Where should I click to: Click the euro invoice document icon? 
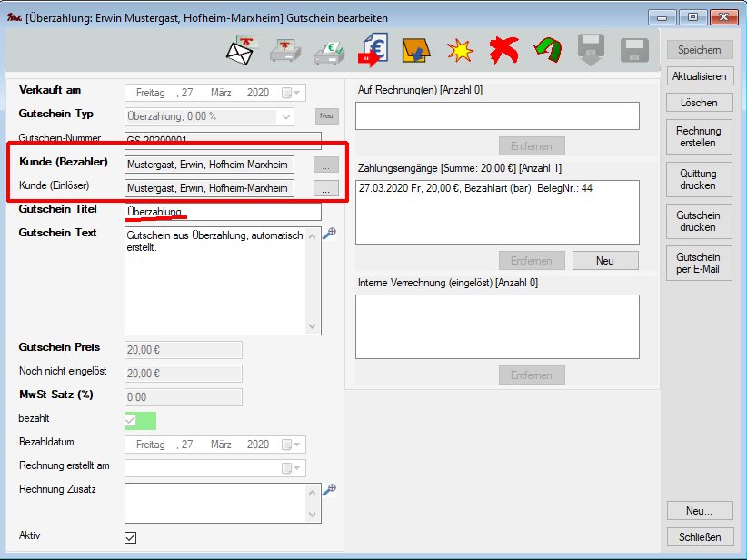(373, 50)
